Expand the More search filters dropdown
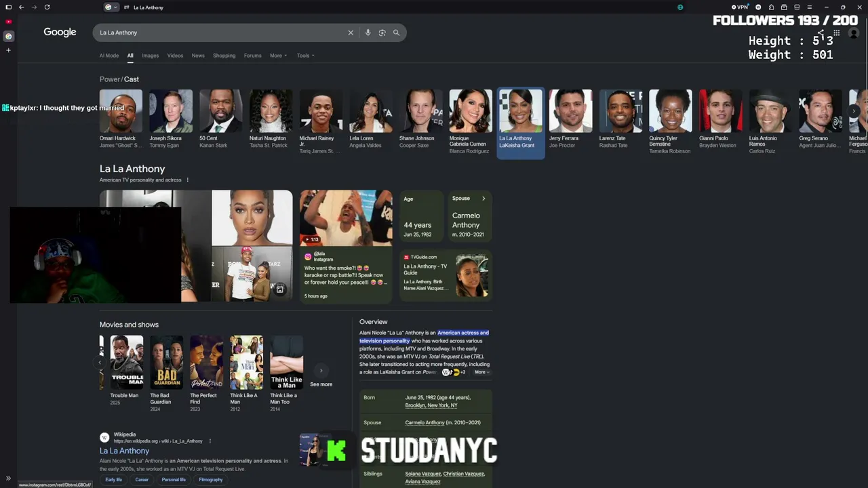868x488 pixels. (x=278, y=56)
